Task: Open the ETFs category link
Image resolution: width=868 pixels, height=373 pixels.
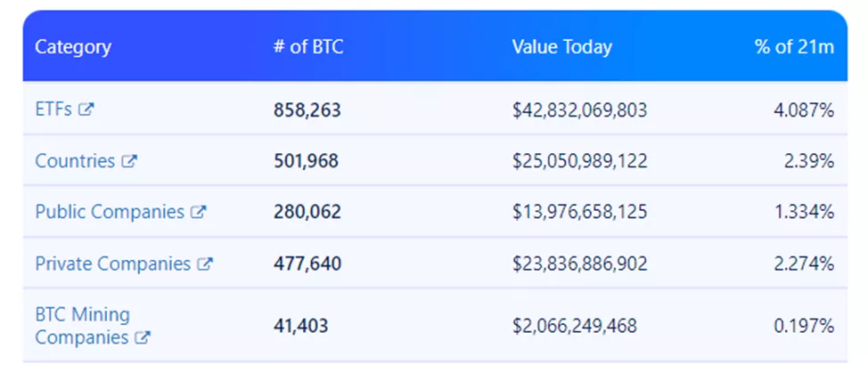Action: (53, 110)
